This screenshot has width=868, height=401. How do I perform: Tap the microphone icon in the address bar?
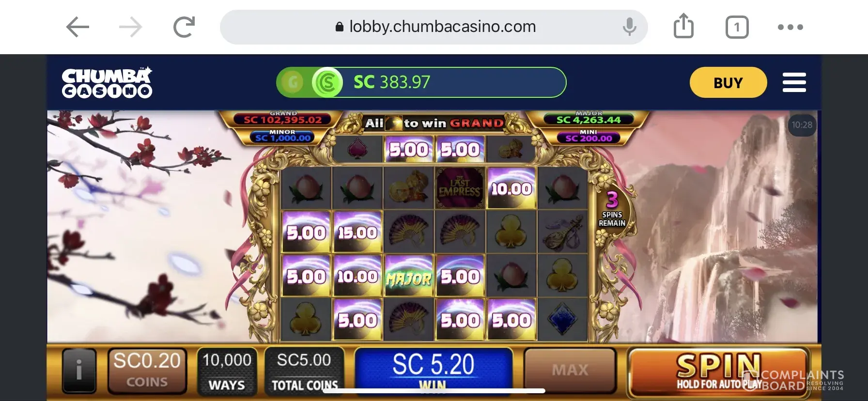629,27
